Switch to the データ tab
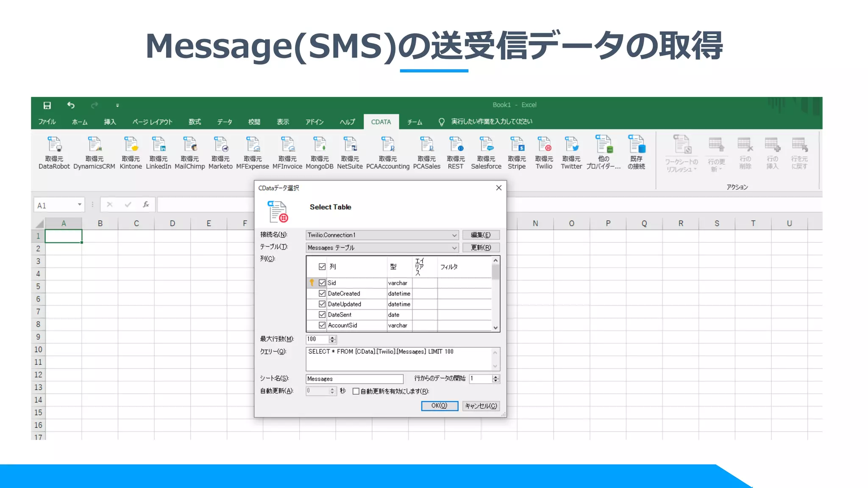868x488 pixels. tap(225, 122)
